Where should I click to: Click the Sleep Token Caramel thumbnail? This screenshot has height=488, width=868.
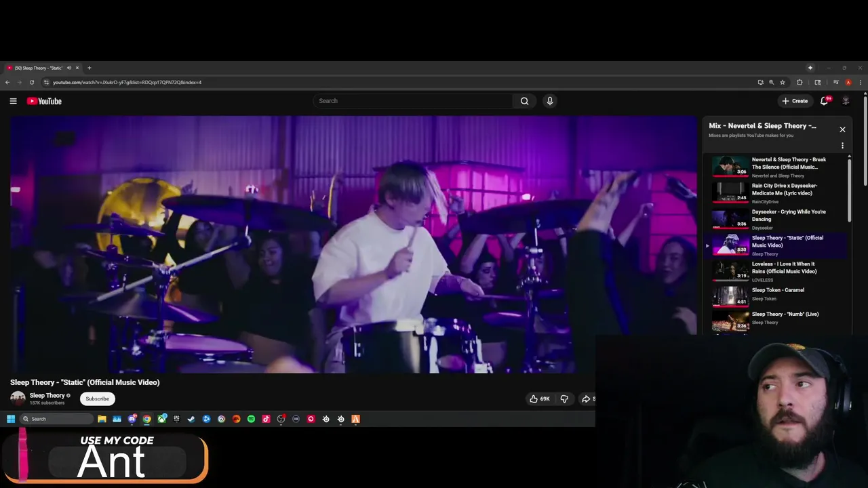pyautogui.click(x=730, y=296)
